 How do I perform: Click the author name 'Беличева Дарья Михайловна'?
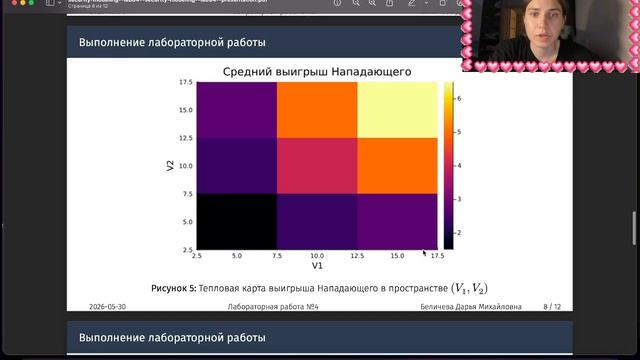[x=471, y=307]
